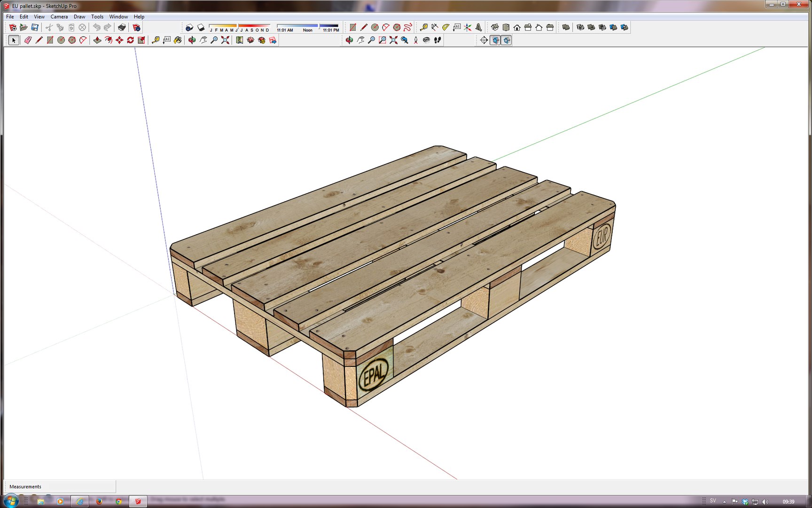Open the Help menu
812x508 pixels.
[139, 16]
